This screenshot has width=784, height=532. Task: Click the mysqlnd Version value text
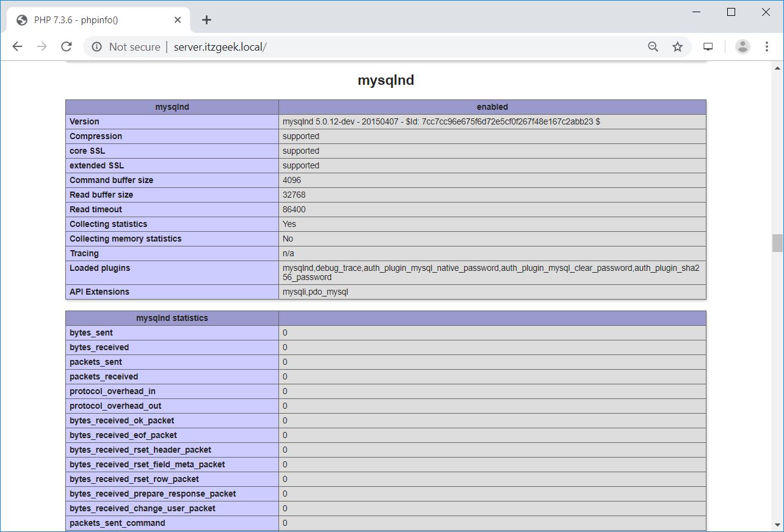click(441, 121)
